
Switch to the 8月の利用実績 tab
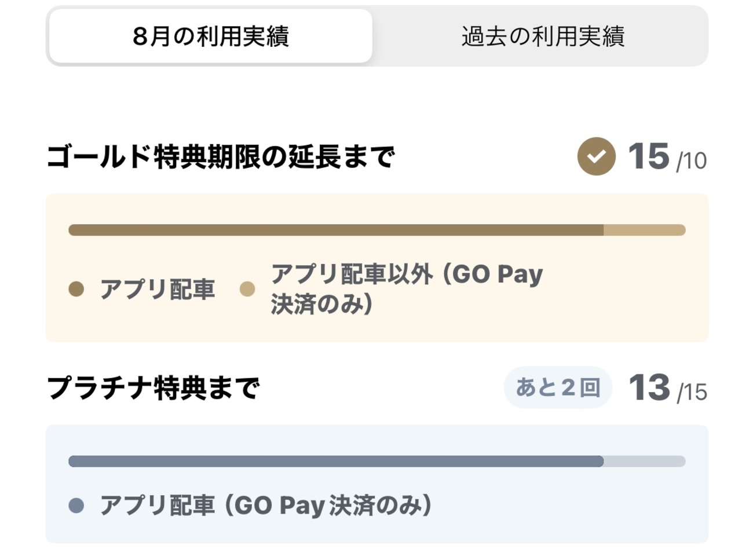coord(210,36)
